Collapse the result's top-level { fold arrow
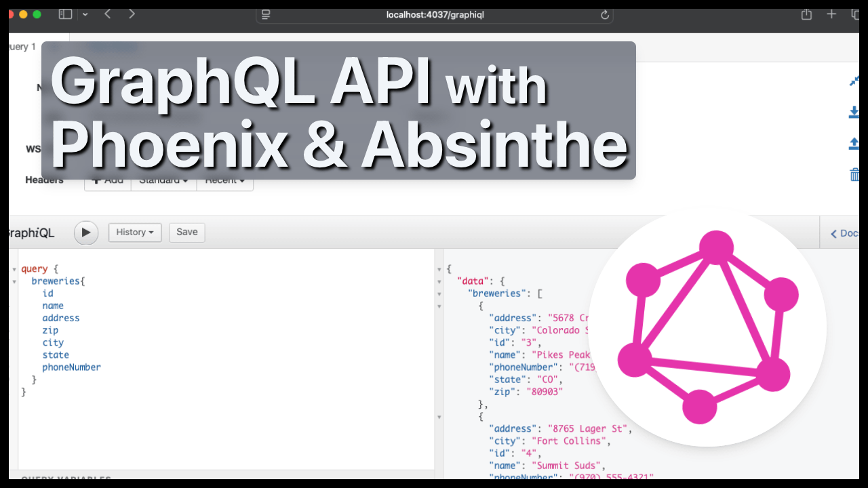The width and height of the screenshot is (868, 488). click(x=439, y=270)
